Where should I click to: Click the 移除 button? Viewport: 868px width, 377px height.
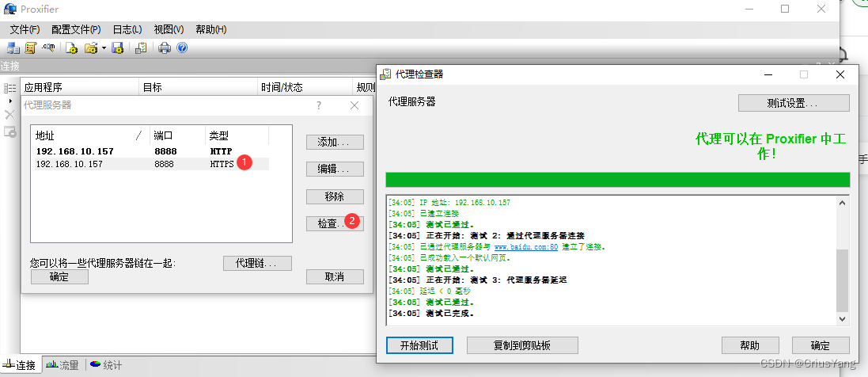tap(335, 196)
